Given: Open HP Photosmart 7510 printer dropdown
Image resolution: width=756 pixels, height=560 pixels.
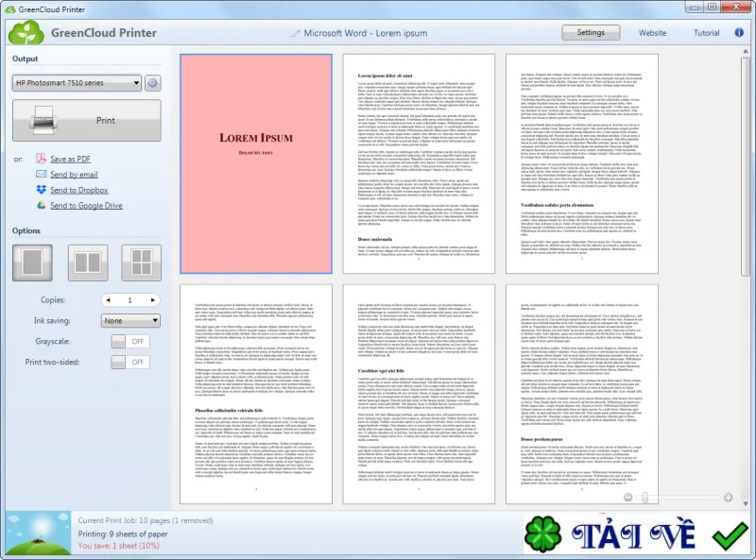Looking at the screenshot, I should coord(77,83).
